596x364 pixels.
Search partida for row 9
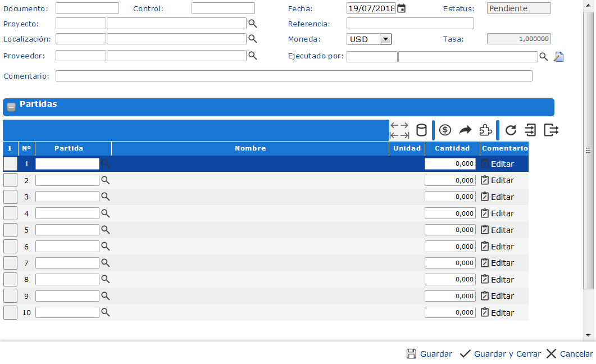[x=105, y=296]
